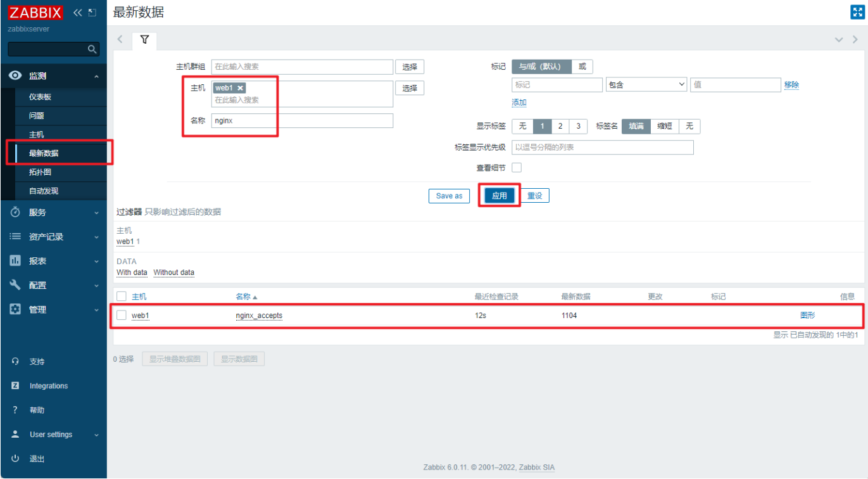Click the Support headset icon
This screenshot has width=868, height=479.
click(x=16, y=361)
